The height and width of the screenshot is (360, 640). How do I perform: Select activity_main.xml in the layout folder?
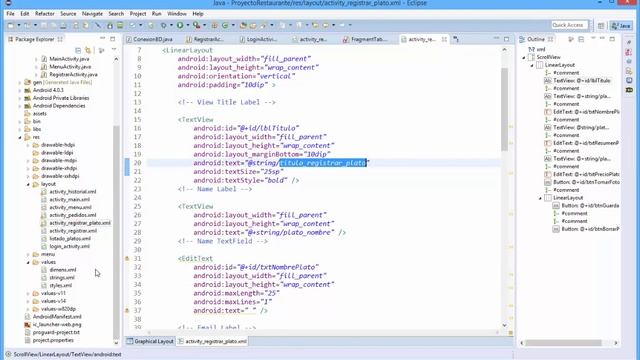69,199
